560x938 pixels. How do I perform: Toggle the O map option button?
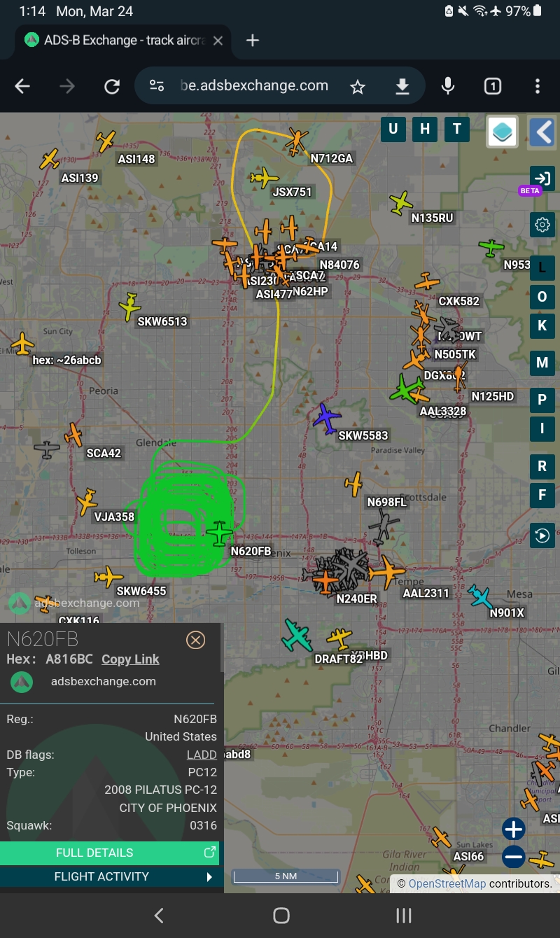click(542, 297)
